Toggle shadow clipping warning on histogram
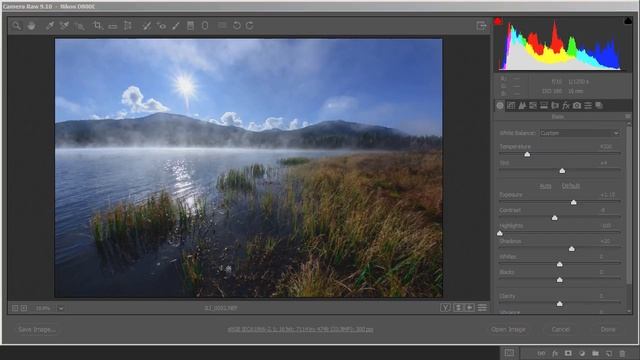 tap(498, 21)
